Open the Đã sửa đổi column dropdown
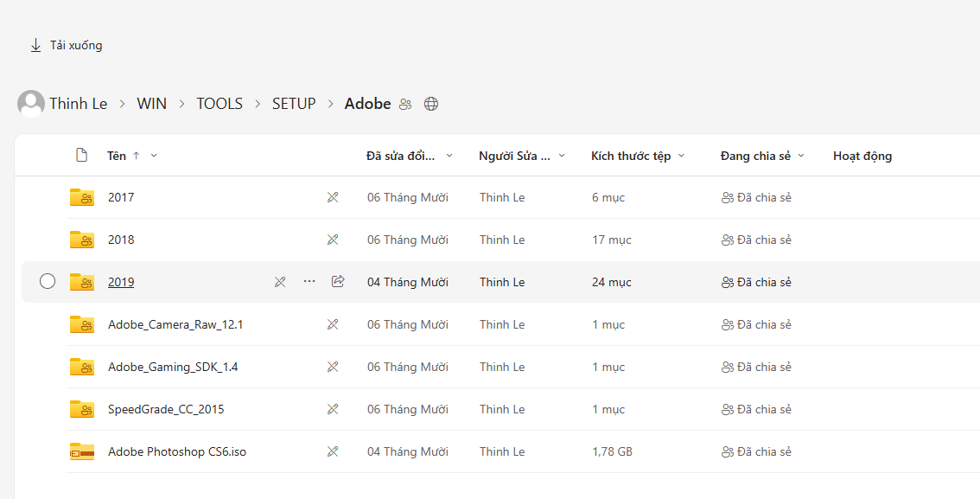Screen dimensions: 980x499 click(x=449, y=156)
